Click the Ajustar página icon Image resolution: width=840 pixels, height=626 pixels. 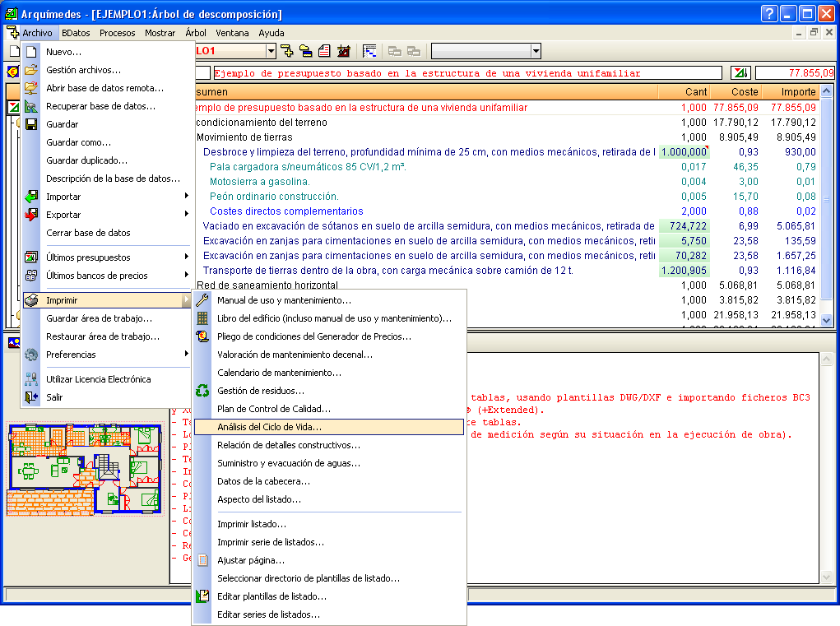[x=202, y=560]
